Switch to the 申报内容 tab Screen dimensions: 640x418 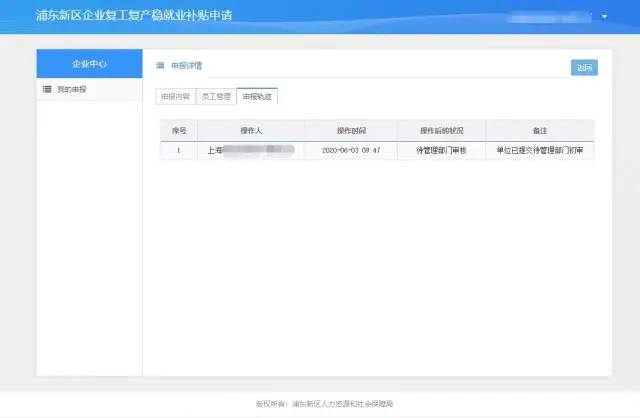[175, 97]
